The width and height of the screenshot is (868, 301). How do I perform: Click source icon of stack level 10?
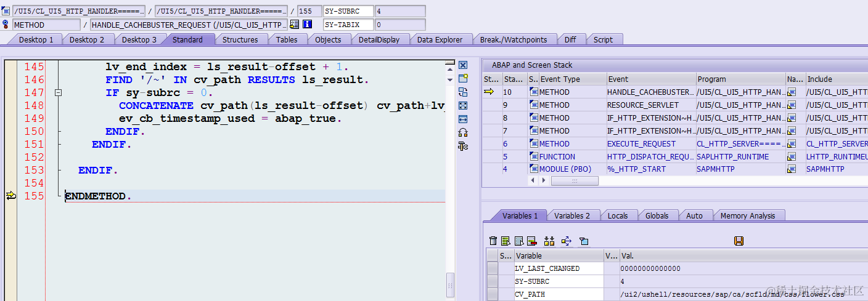tap(534, 92)
